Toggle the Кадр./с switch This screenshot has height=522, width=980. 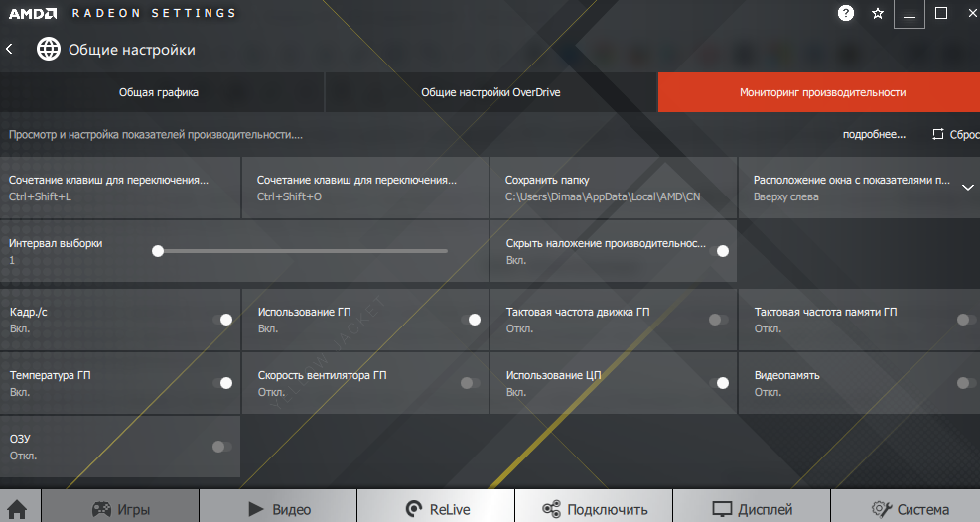(x=222, y=320)
